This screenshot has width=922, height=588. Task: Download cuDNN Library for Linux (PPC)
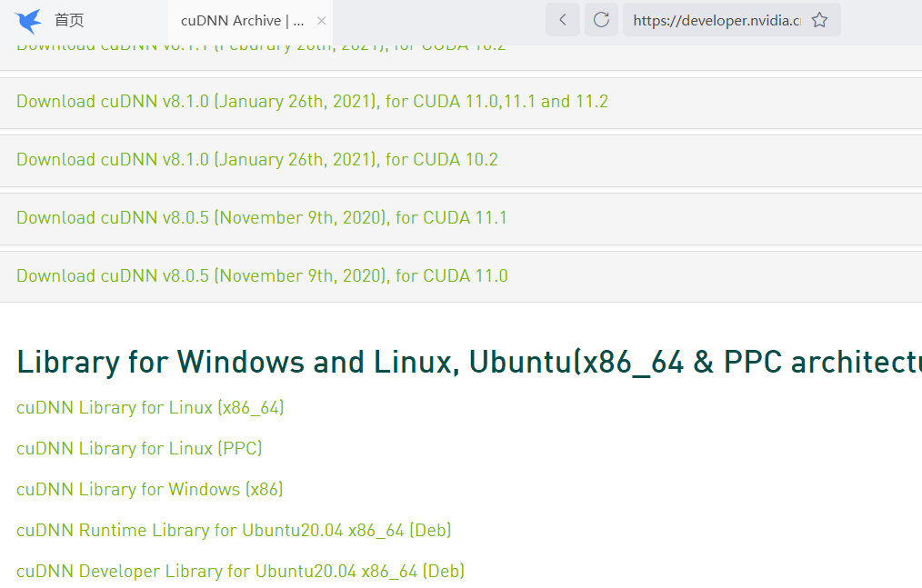point(139,449)
